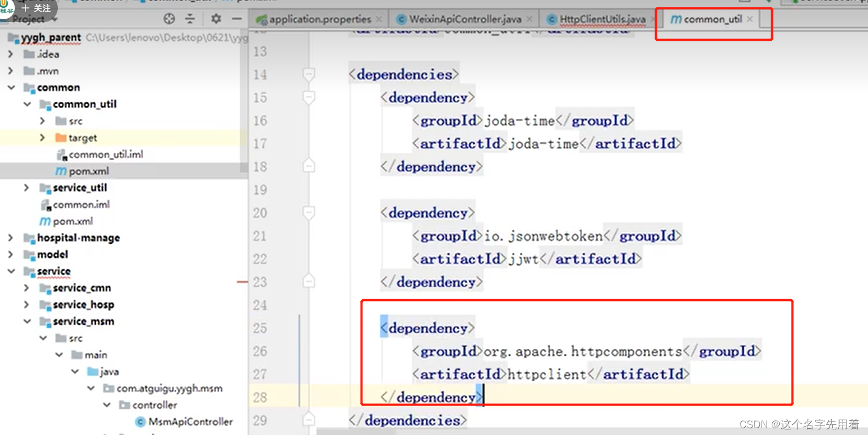868x435 pixels.
Task: Fold dependencies block at line 14
Action: coord(309,74)
